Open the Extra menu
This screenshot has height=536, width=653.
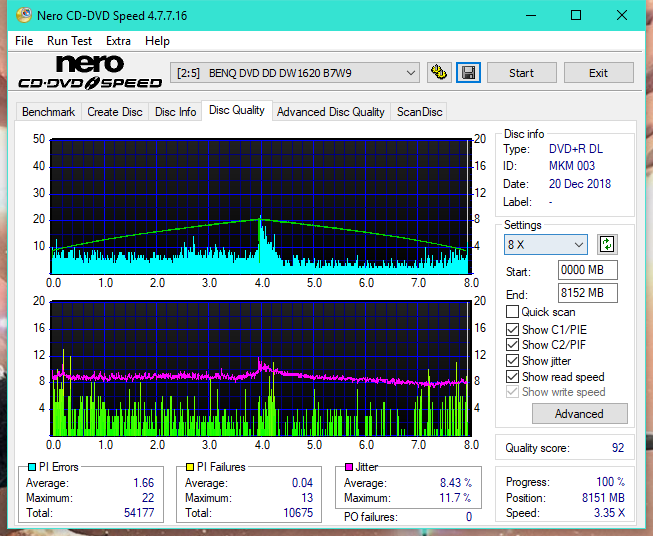(118, 41)
